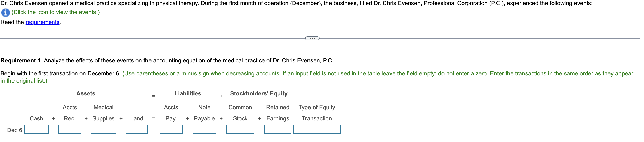Screen dimensions: 644x142
Task: Click the Common Stock input field
Action: [240, 129]
